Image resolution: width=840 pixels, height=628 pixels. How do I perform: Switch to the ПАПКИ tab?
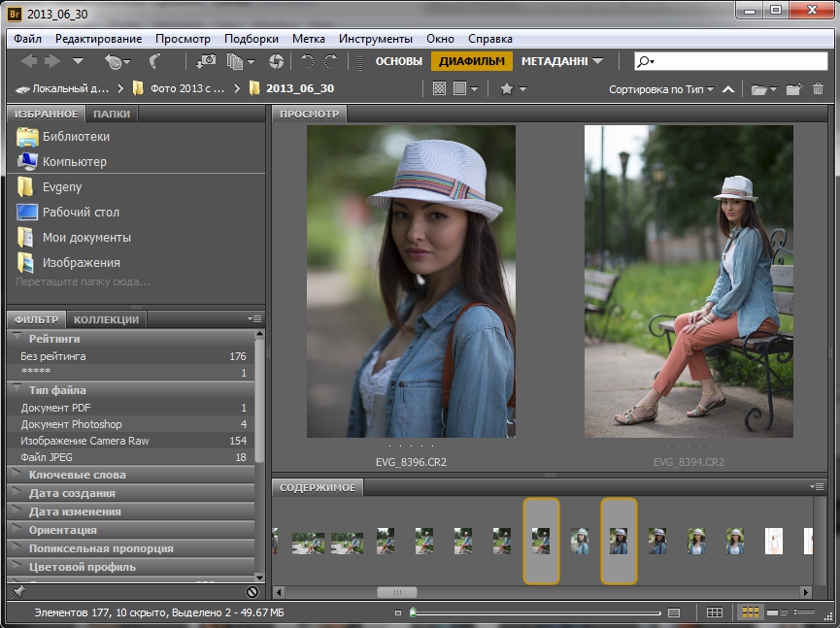[112, 114]
